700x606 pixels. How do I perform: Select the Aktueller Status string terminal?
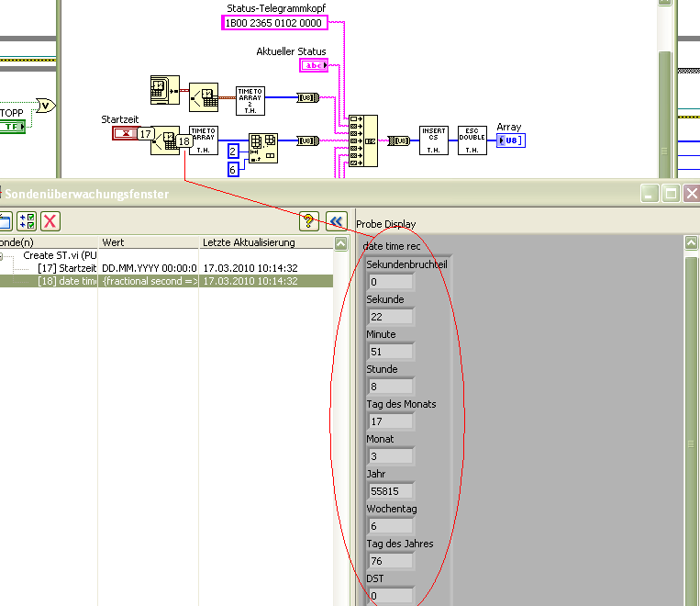coord(314,65)
